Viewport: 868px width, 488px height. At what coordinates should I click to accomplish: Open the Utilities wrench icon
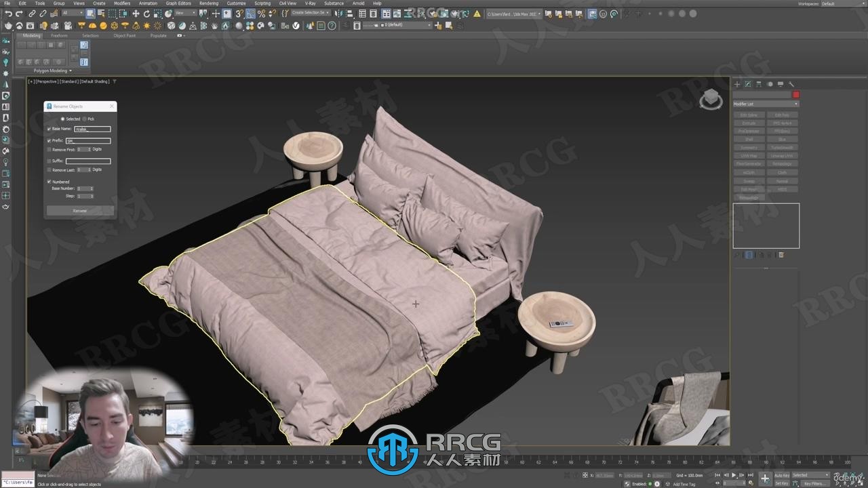791,85
